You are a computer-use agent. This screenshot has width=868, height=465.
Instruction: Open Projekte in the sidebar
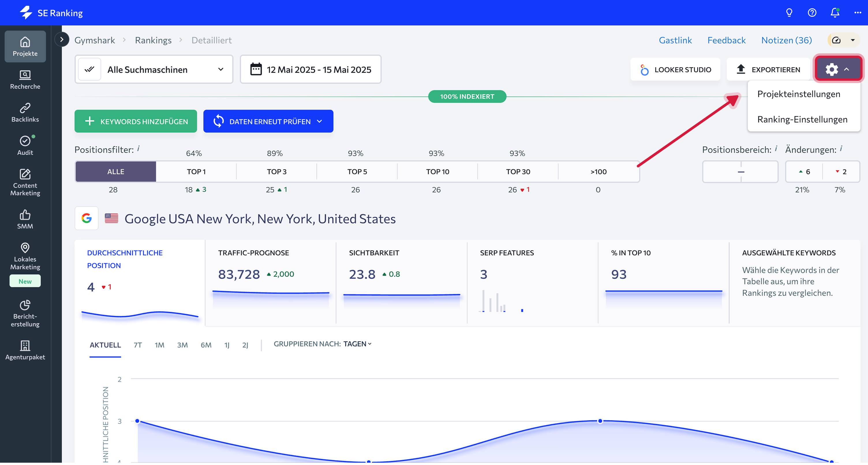tap(25, 46)
